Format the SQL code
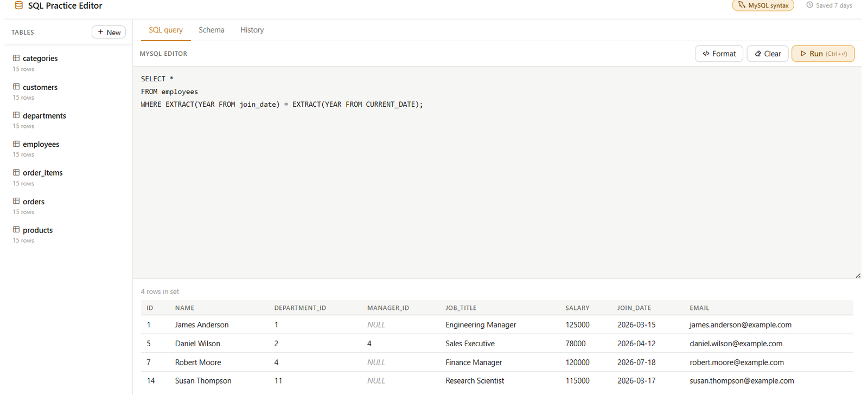The width and height of the screenshot is (868, 395). click(719, 54)
